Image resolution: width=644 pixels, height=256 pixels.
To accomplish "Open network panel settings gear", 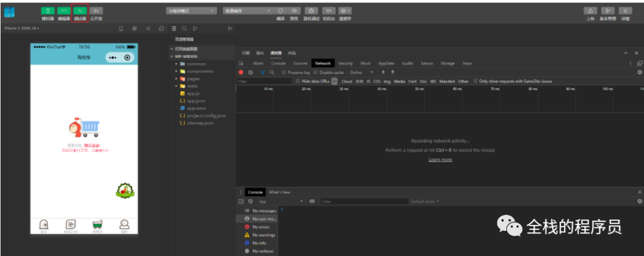I will [x=639, y=72].
